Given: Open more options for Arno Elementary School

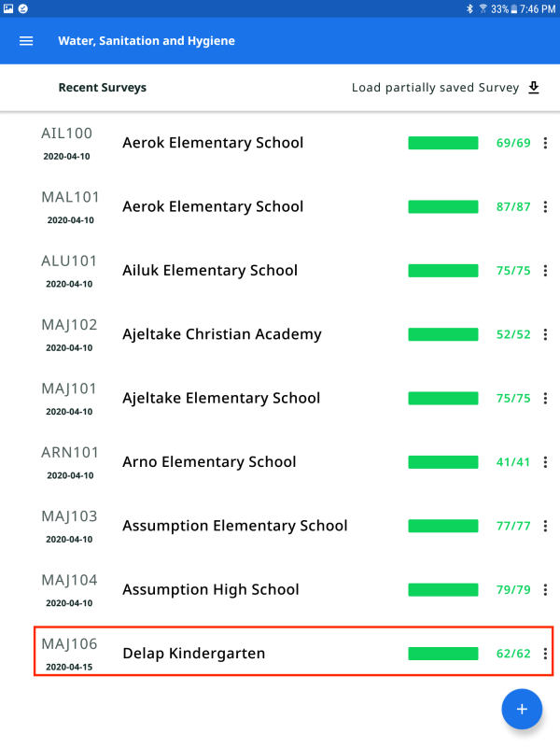Looking at the screenshot, I should [x=545, y=461].
